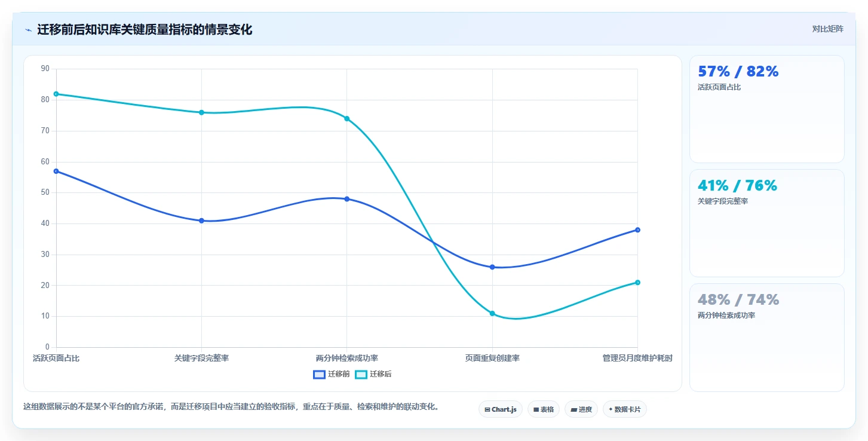Click the y-axis value 50
The width and height of the screenshot is (868, 441).
click(x=45, y=192)
